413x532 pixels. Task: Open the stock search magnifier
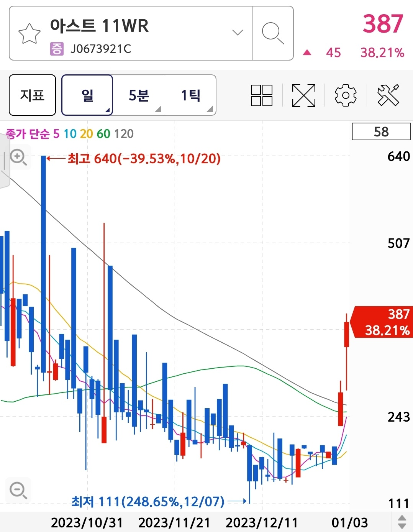pos(273,33)
